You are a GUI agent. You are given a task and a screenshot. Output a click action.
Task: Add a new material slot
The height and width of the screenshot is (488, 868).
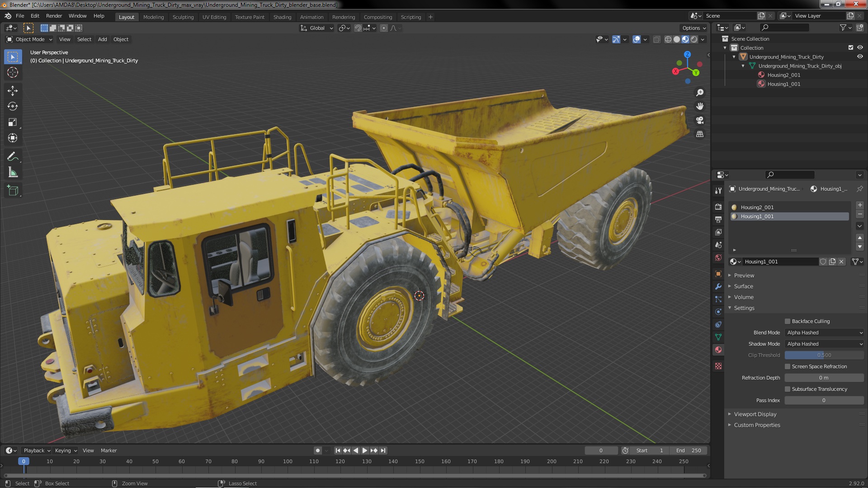pyautogui.click(x=860, y=205)
